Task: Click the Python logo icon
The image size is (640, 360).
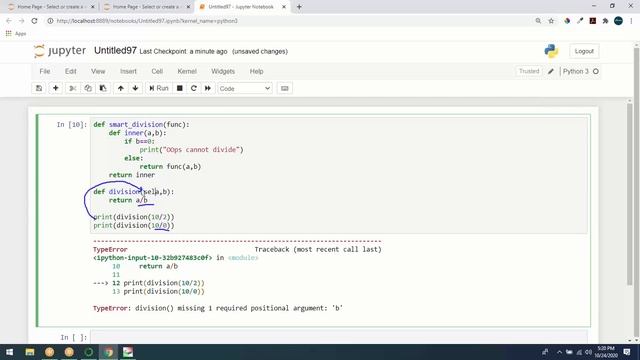Action: click(x=551, y=51)
